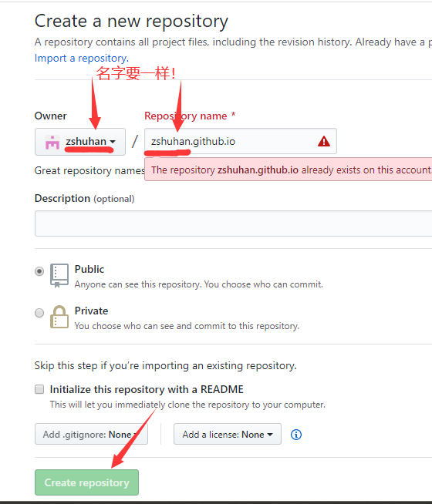This screenshot has width=432, height=504.
Task: Click the Create a new repository heading
Action: (x=131, y=22)
